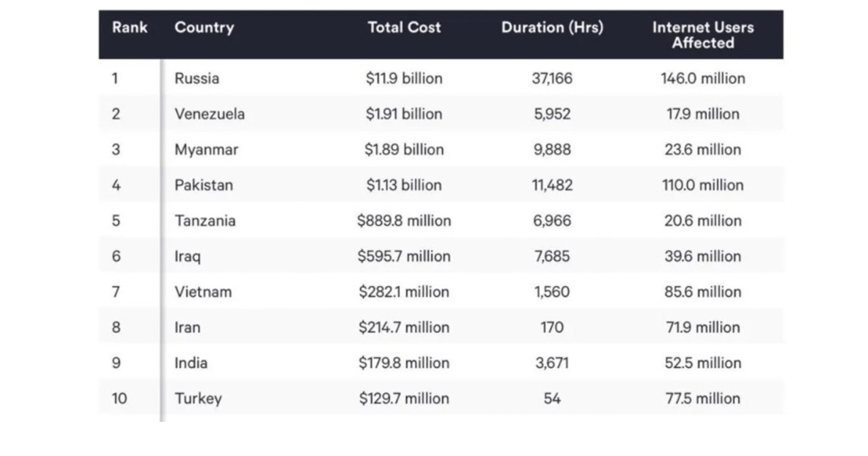Select the $1.91 billion cost value
The height and width of the screenshot is (456, 868).
pos(404,114)
